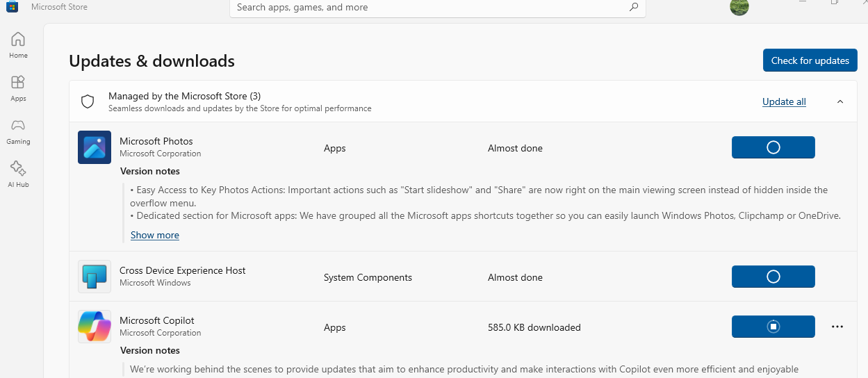
Task: Click the Microsoft Copilot app icon
Action: [95, 327]
